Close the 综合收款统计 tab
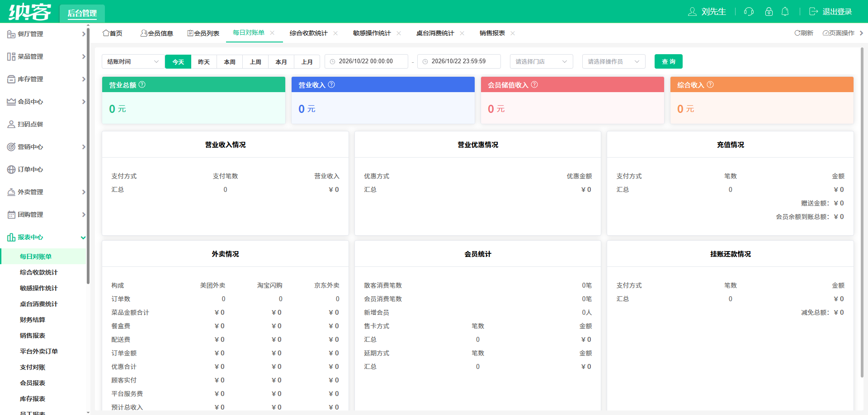This screenshot has width=868, height=415. pos(335,33)
